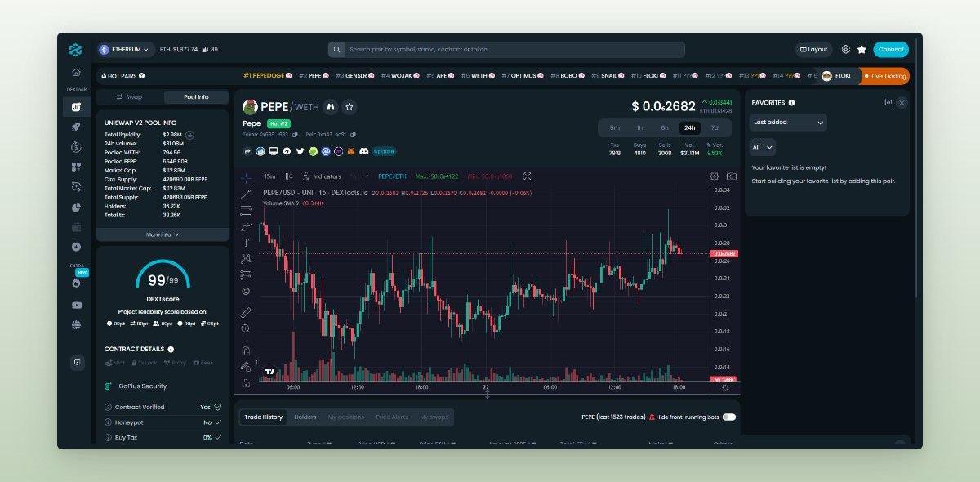Click the YouTube icon in left sidebar
980x482 pixels.
[x=76, y=306]
